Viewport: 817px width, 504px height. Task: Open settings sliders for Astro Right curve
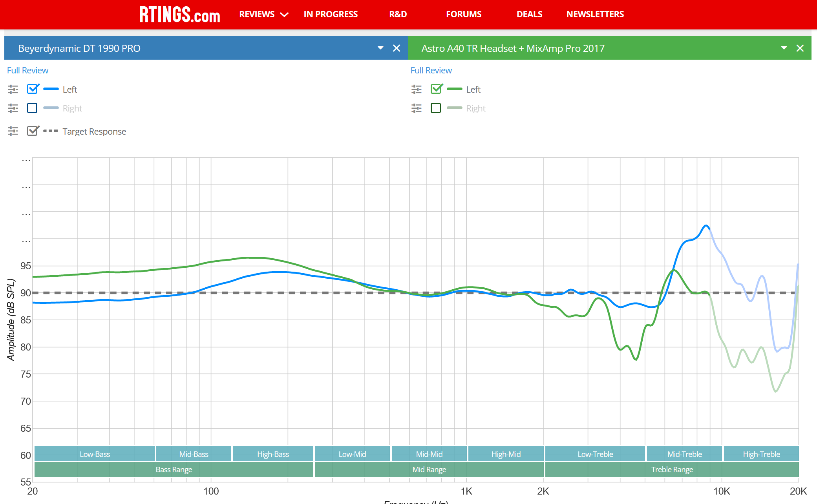point(417,108)
